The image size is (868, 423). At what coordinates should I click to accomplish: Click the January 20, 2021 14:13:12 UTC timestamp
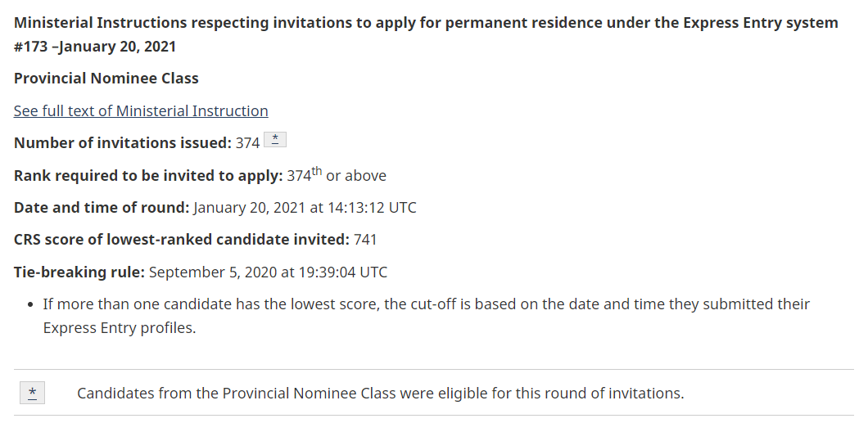click(x=305, y=208)
